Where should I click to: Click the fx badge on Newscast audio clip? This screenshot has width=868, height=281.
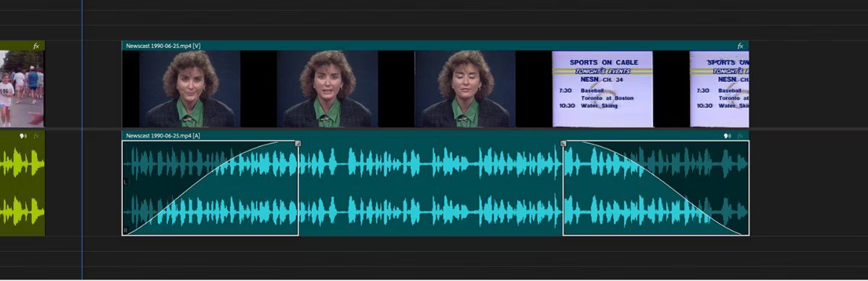[x=740, y=135]
